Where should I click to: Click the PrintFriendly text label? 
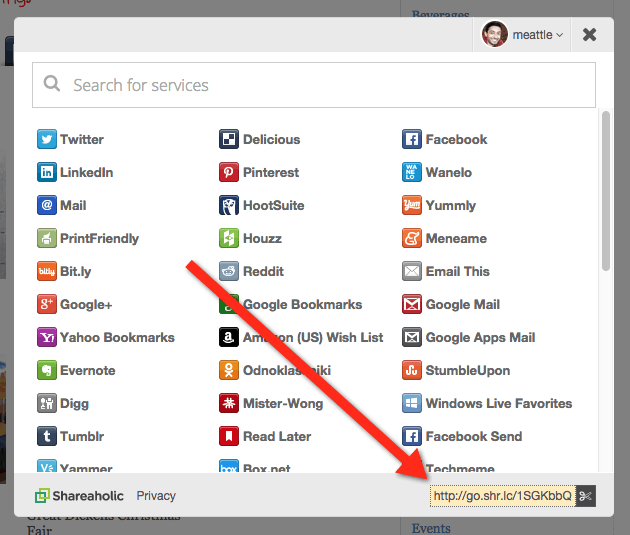pos(99,238)
